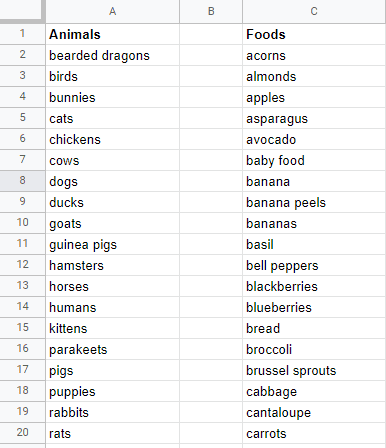
Task: Click the select-all corner box
Action: [22, 10]
